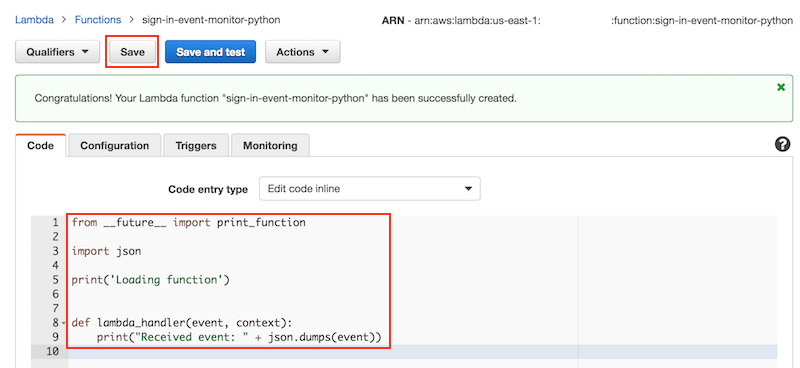Open the Actions dropdown menu
The width and height of the screenshot is (800, 368).
point(303,52)
